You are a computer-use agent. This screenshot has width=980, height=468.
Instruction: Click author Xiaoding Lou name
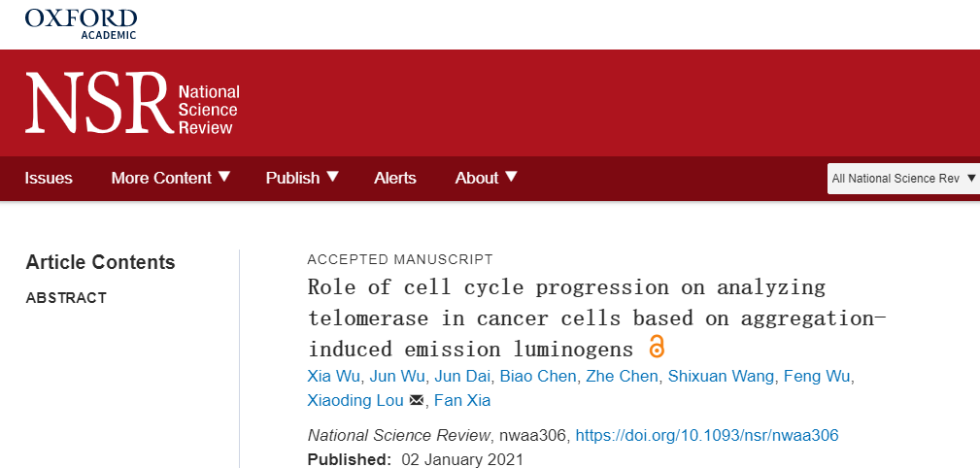click(355, 400)
